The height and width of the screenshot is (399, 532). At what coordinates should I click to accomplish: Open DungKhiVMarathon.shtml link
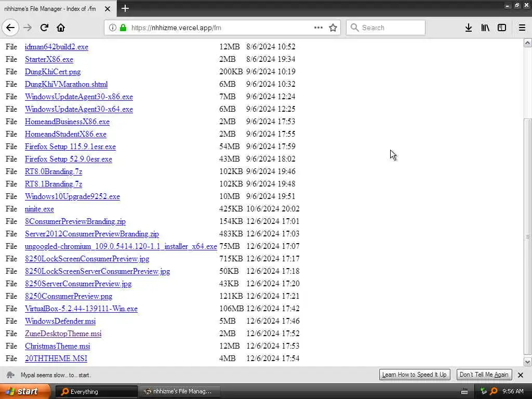[x=66, y=84]
